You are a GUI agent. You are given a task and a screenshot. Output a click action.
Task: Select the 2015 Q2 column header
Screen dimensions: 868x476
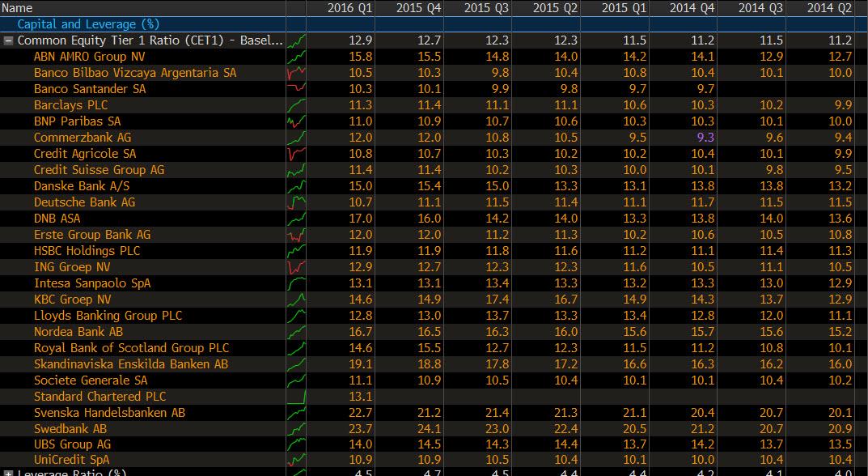click(546, 8)
